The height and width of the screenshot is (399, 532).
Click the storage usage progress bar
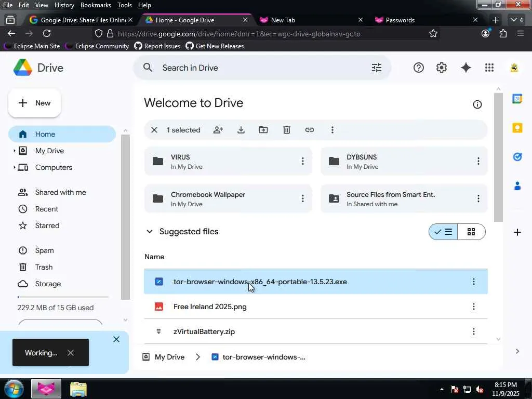(63, 297)
